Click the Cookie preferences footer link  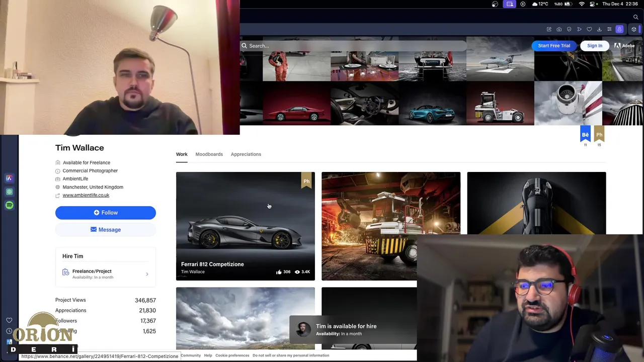(x=232, y=355)
